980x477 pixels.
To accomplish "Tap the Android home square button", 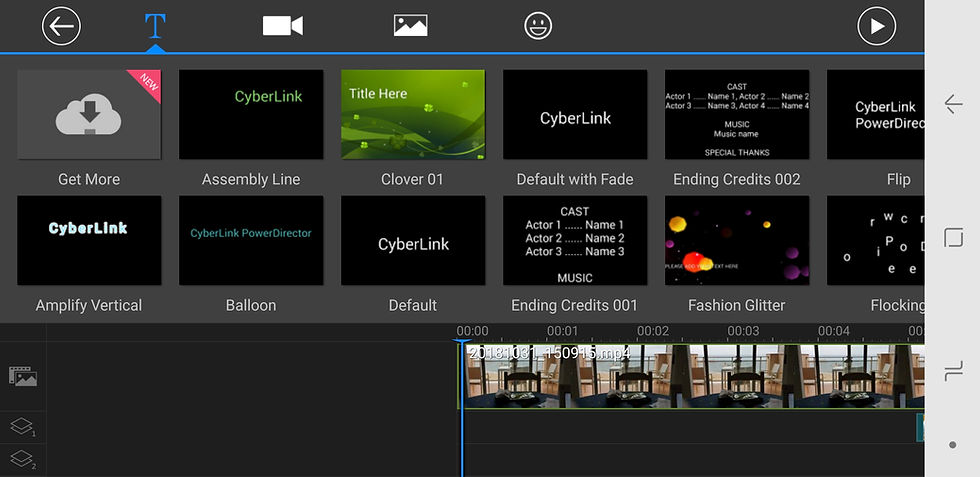I will pos(953,238).
